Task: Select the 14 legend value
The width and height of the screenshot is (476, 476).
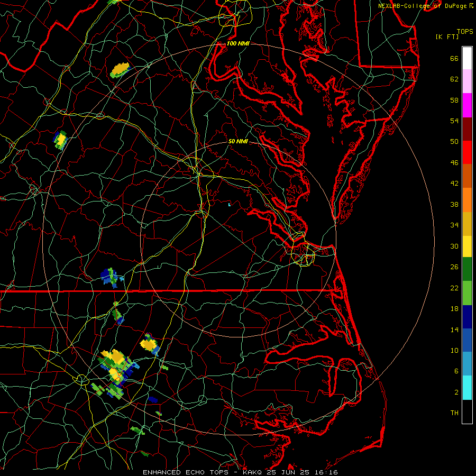Action: (454, 329)
